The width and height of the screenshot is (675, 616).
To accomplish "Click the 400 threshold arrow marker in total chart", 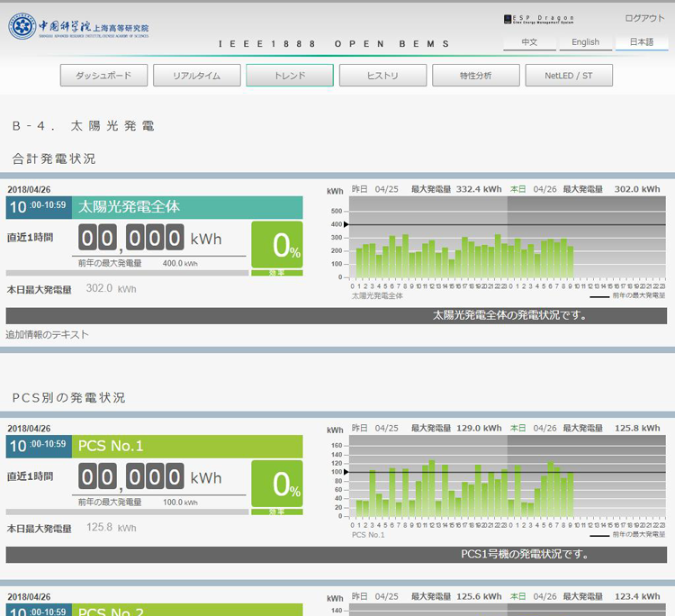I will click(x=346, y=224).
